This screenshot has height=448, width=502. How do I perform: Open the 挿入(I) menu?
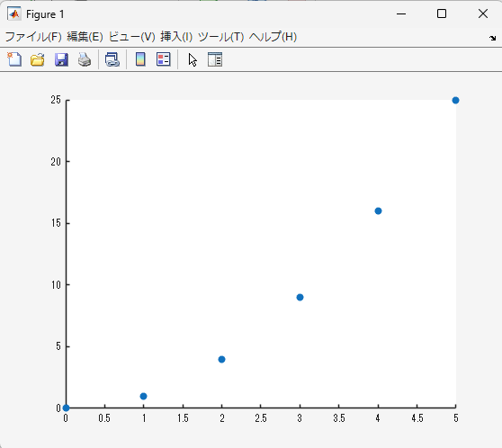pyautogui.click(x=176, y=37)
